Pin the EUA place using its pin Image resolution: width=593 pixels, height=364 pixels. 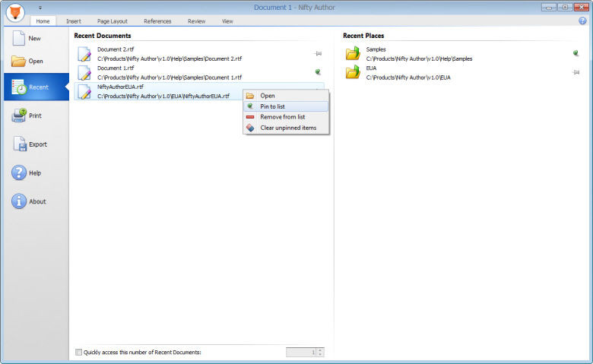[x=576, y=72]
